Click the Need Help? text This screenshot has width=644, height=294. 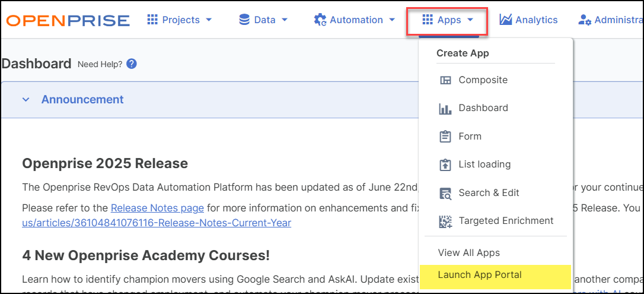point(100,65)
